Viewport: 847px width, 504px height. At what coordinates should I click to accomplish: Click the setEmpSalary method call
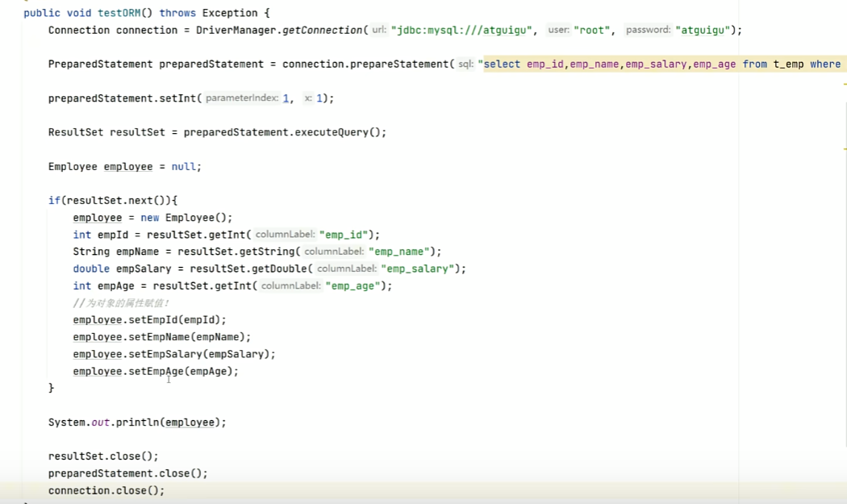(165, 354)
